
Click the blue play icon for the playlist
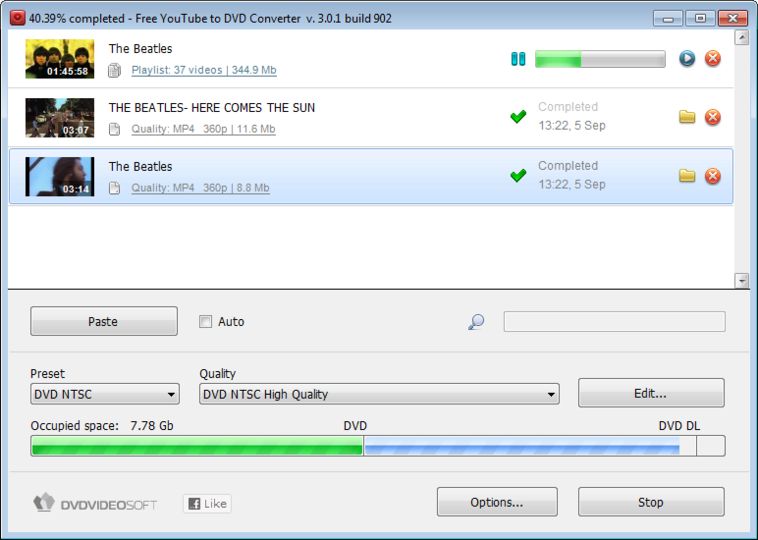tap(687, 58)
